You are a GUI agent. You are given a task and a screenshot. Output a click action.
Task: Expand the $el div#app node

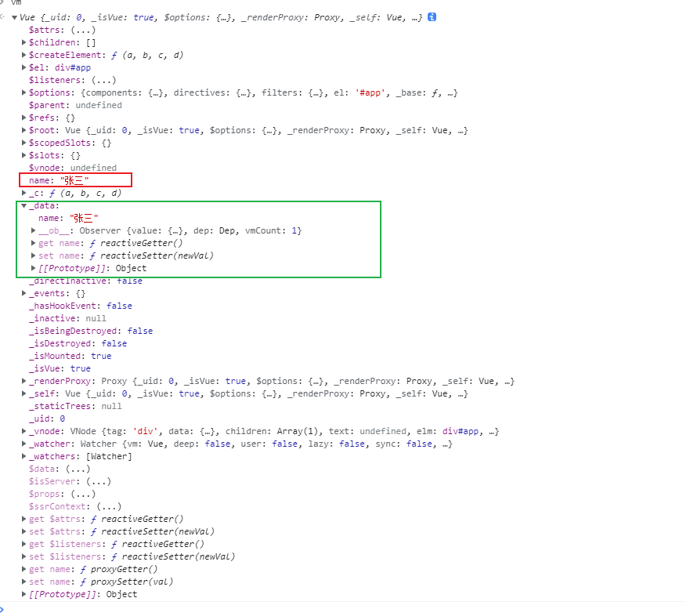coord(24,67)
